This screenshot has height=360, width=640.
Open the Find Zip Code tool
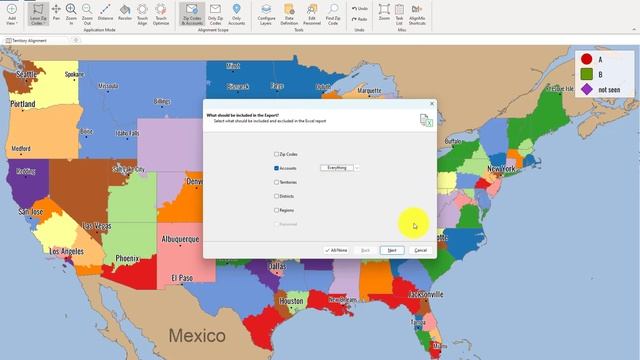(333, 15)
